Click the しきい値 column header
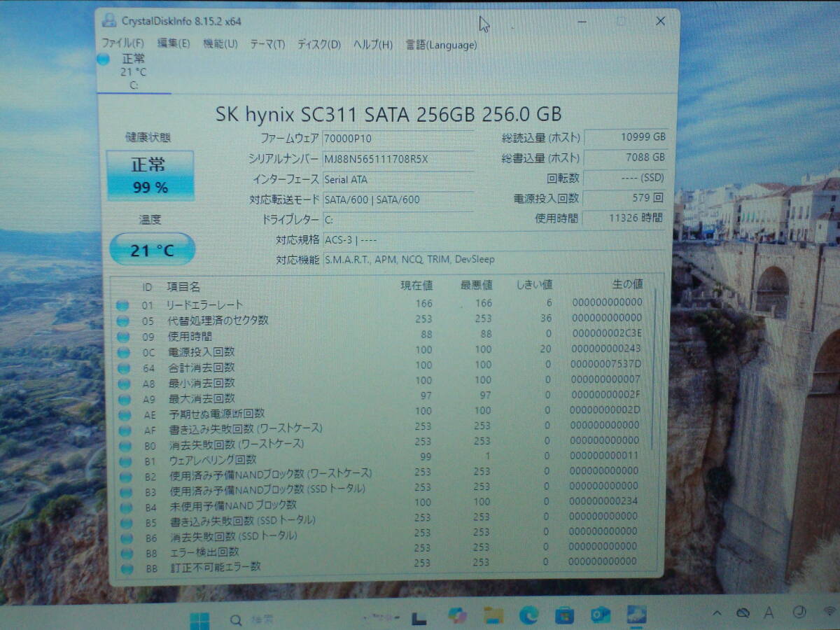The image size is (840, 630). (x=534, y=284)
